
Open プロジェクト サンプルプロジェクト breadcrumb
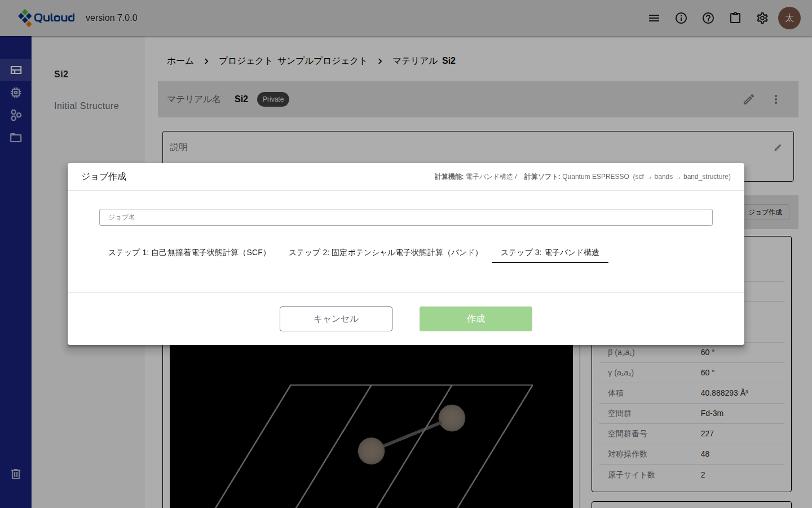click(x=293, y=61)
